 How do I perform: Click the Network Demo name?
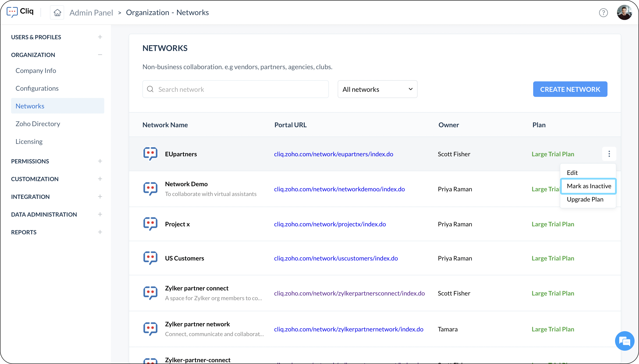tap(186, 184)
